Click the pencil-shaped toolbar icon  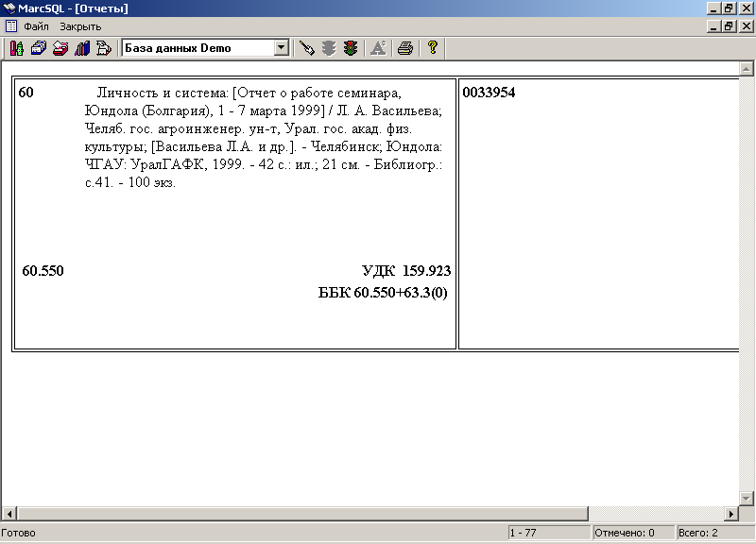coord(306,48)
